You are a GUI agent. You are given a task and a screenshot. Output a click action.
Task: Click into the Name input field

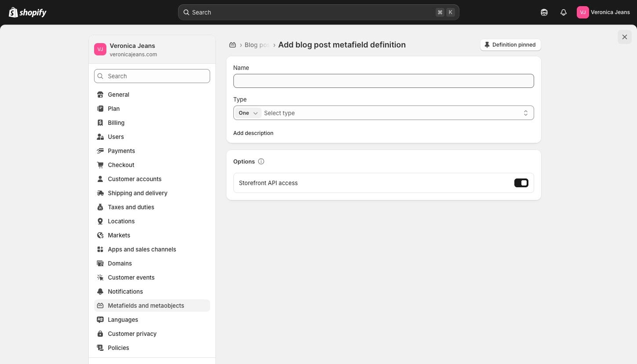(x=383, y=81)
